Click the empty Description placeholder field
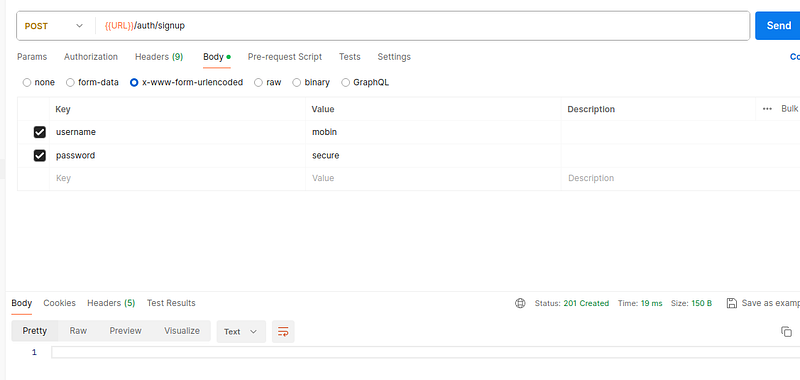 681,179
